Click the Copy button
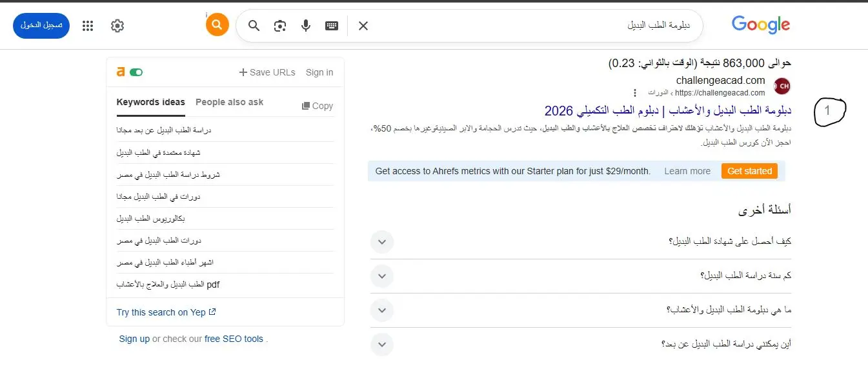 (318, 106)
